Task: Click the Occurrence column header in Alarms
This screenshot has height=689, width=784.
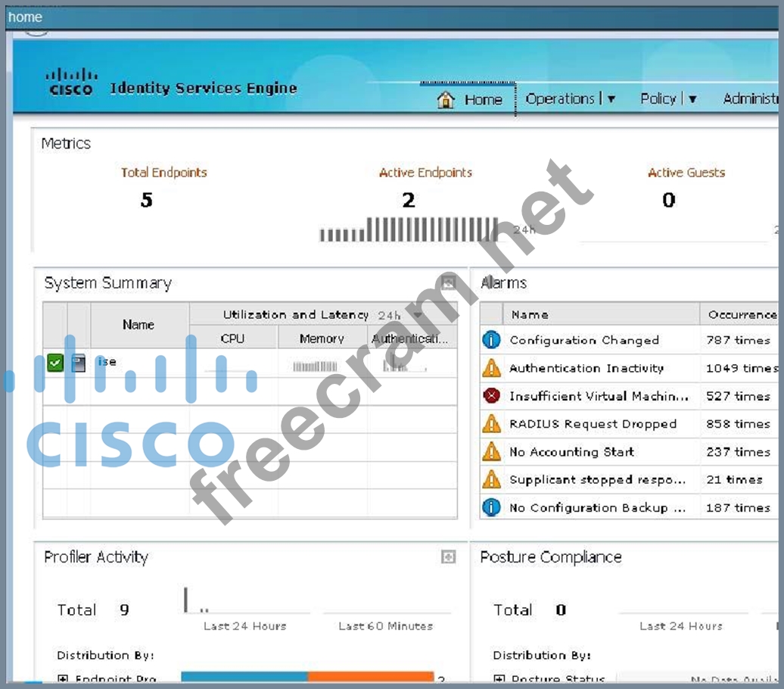Action: (x=741, y=314)
